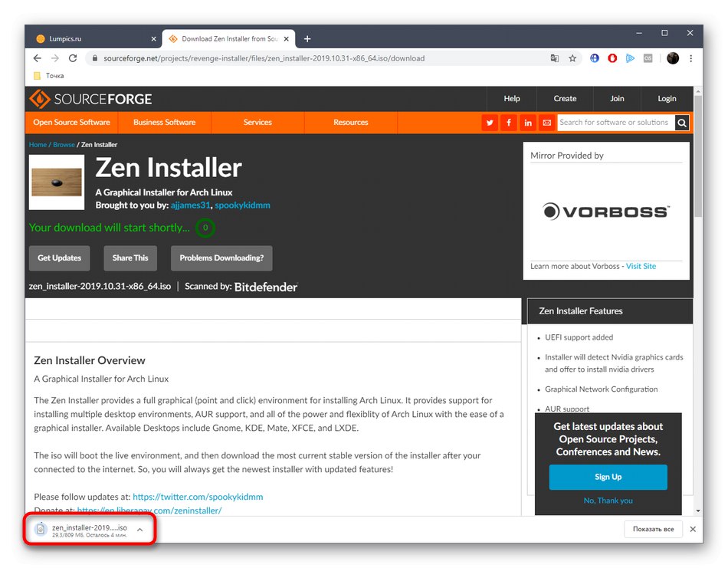
Task: Click Help in the top header
Action: [x=512, y=98]
